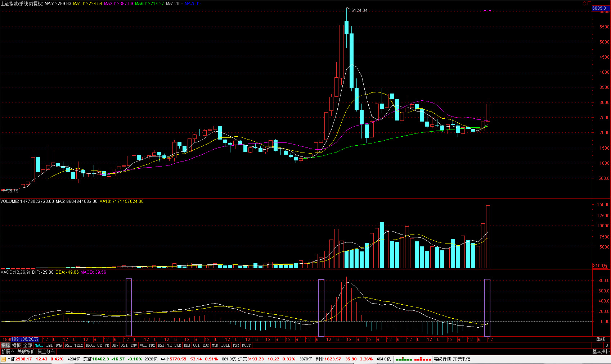Click the VOLUME: 14773022720.00 label

click(27, 201)
